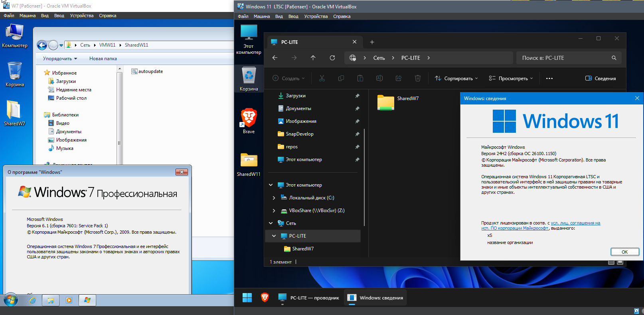Select the SharedW7 folder in Explorer content

tap(398, 102)
